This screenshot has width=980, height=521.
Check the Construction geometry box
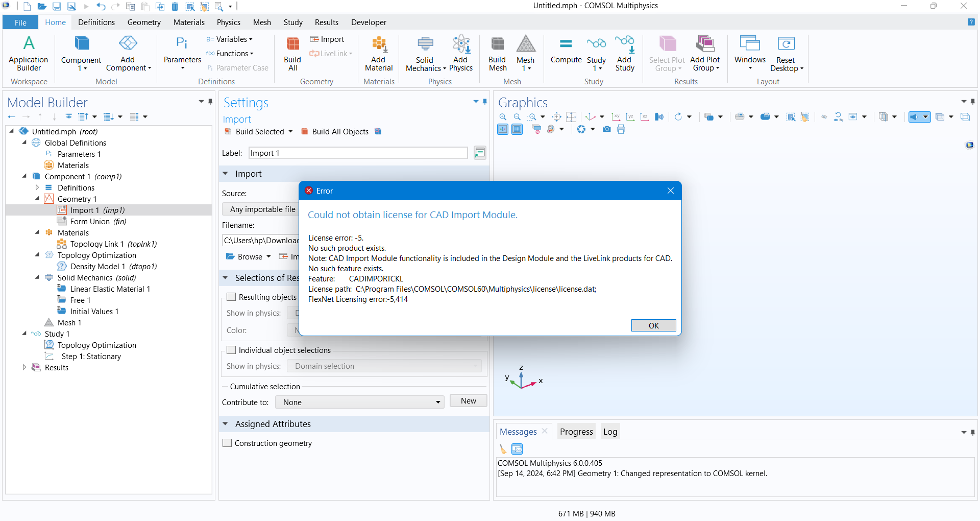[227, 443]
